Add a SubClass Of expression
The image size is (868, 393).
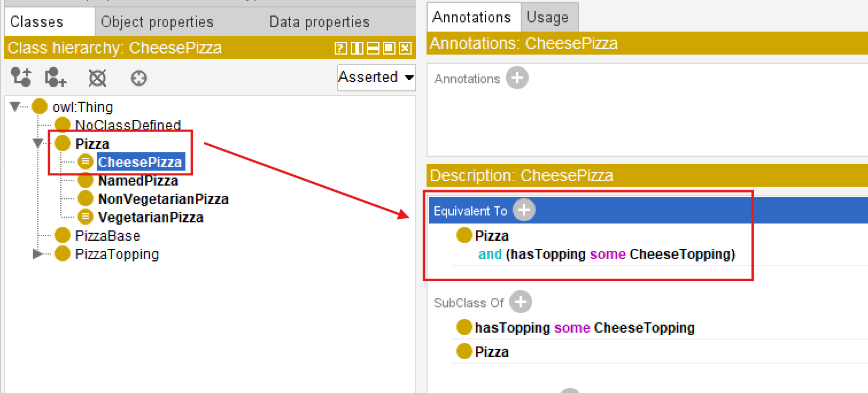pos(520,302)
